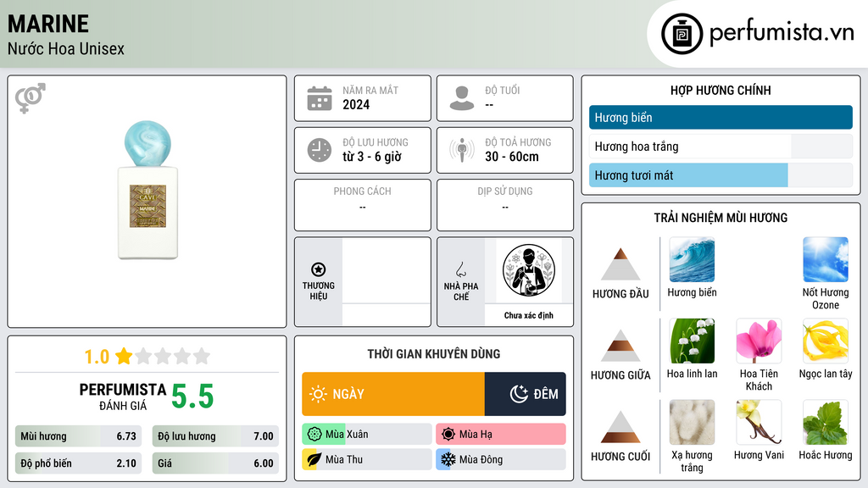Click the MARINE product title

(x=48, y=24)
